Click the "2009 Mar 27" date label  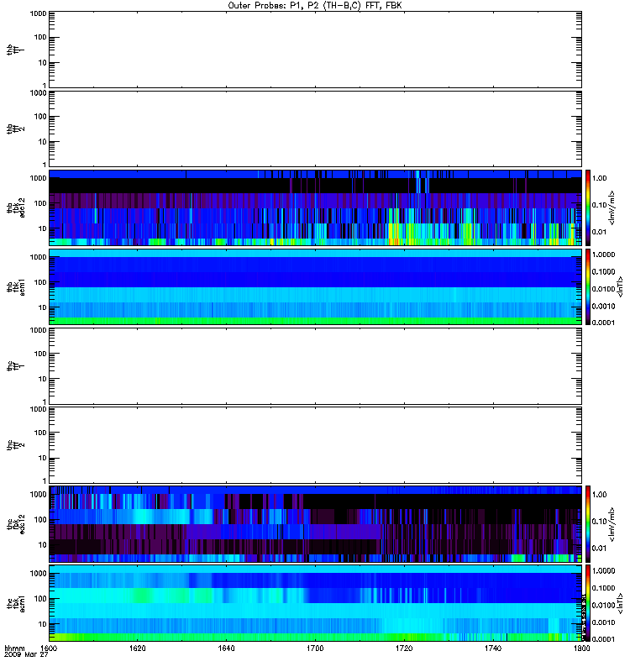[x=26, y=655]
